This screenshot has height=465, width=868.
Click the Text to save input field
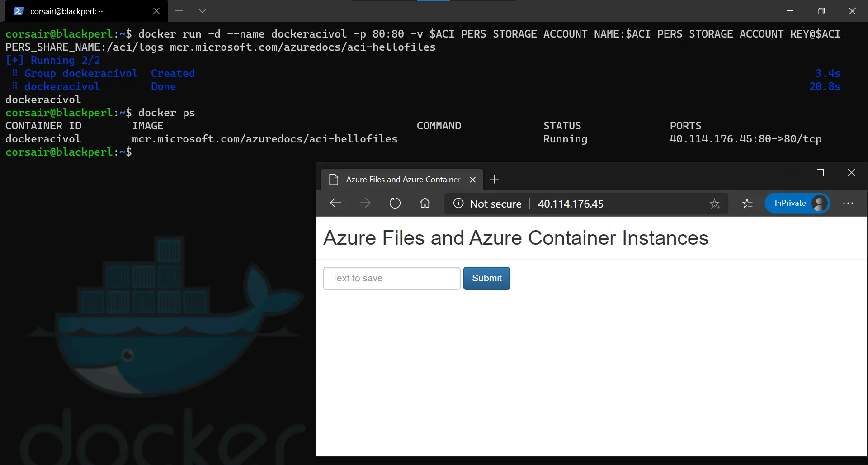(392, 278)
